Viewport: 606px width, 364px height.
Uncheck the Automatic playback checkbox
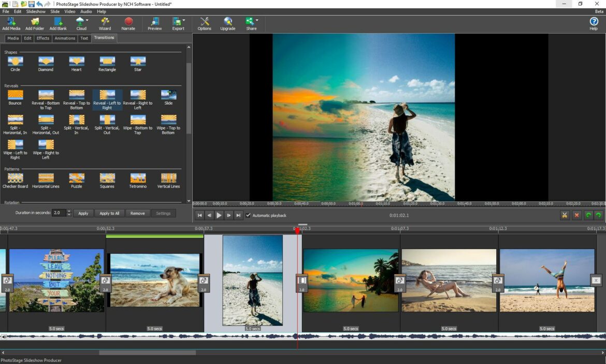(249, 215)
